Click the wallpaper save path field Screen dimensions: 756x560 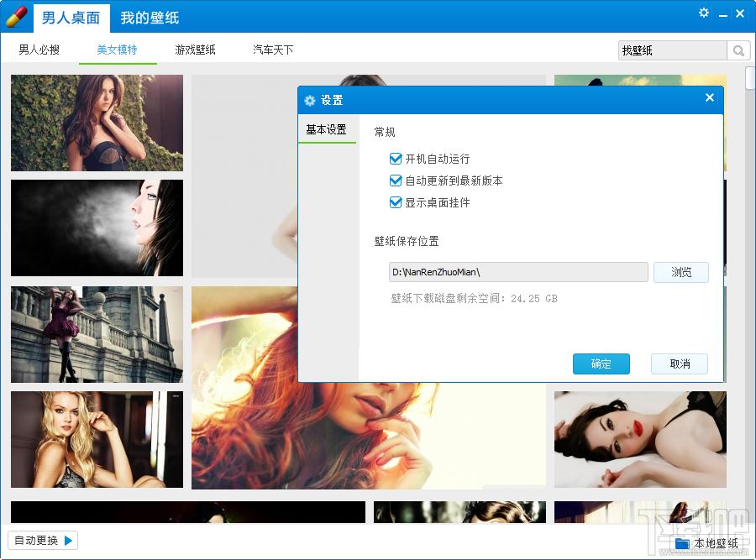pyautogui.click(x=518, y=272)
